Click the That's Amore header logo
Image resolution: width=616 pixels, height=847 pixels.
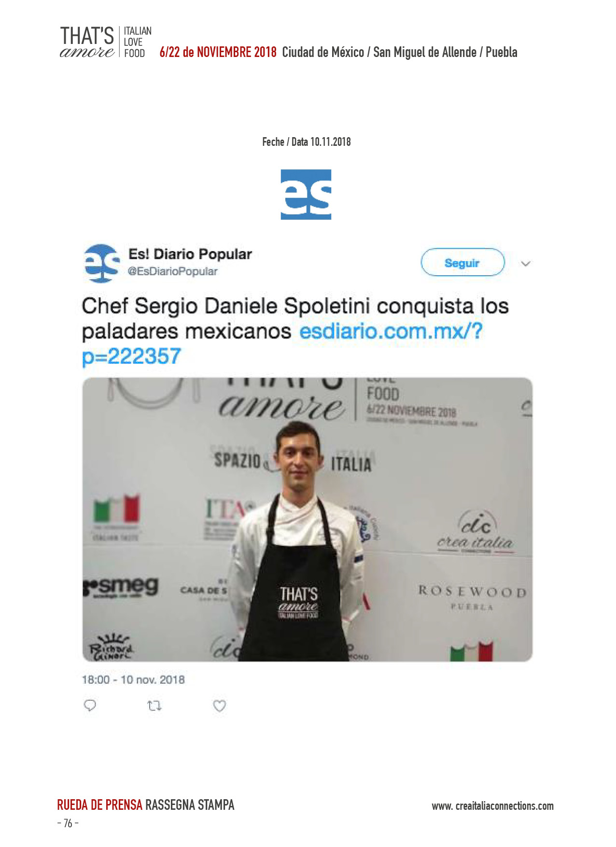(x=105, y=42)
